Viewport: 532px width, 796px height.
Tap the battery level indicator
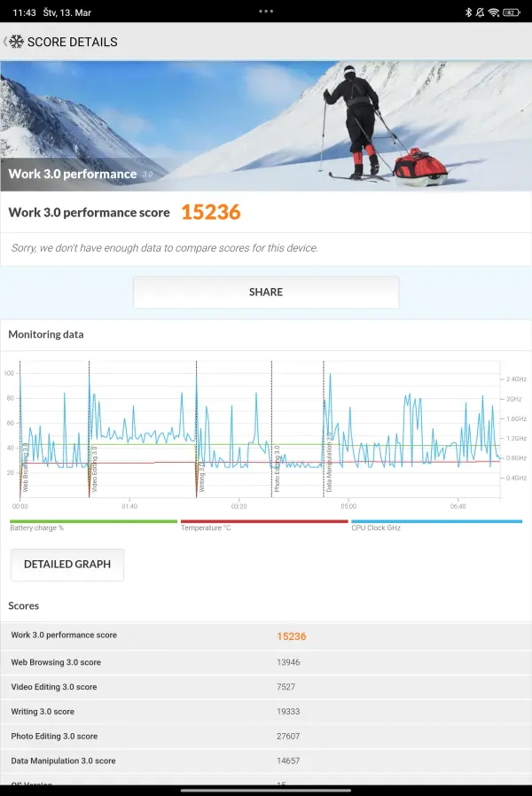[511, 12]
